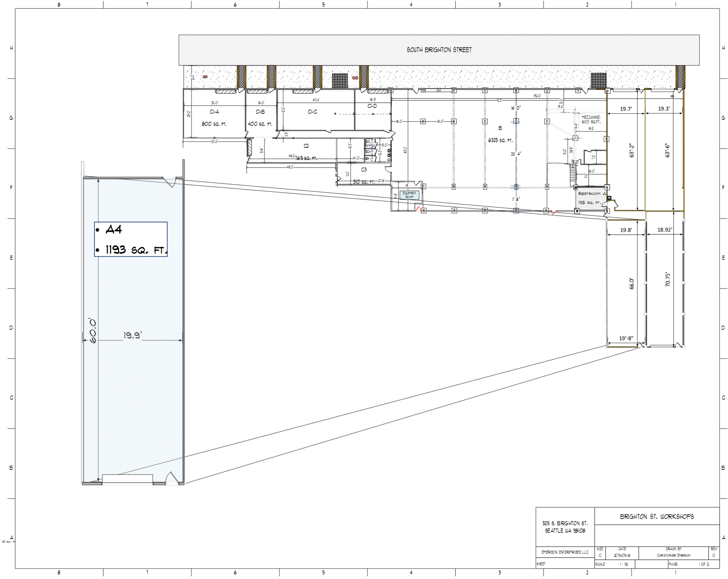Select the '19.9'' width dimension

pos(133,335)
